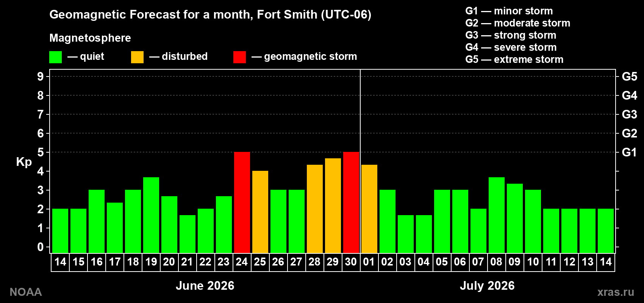Select the orange bar for June 25
The image size is (644, 303).
(x=260, y=212)
